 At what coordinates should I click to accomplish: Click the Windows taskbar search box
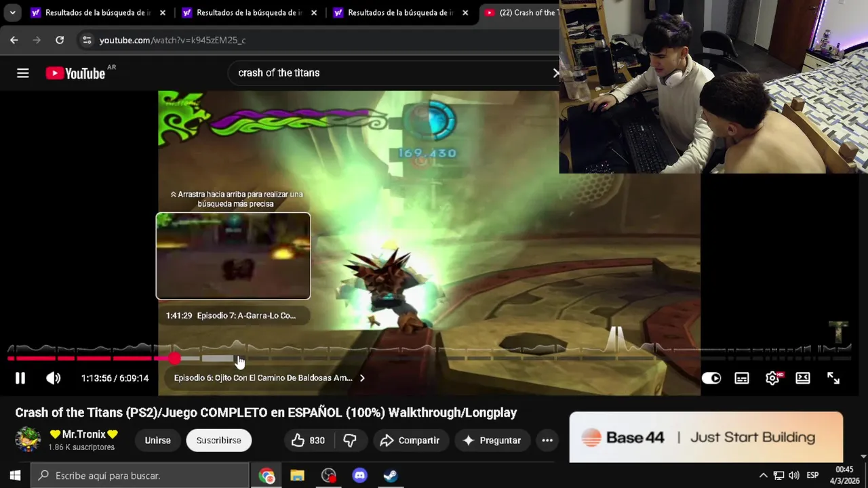click(140, 476)
